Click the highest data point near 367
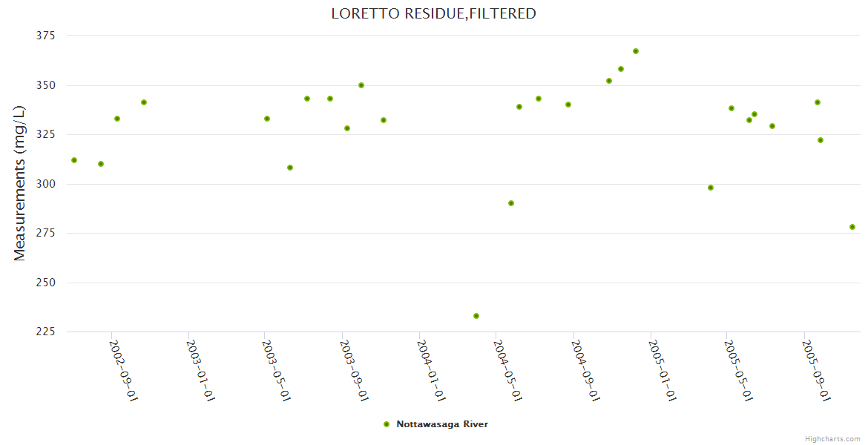Screen dimensions: 868x445 coord(636,51)
